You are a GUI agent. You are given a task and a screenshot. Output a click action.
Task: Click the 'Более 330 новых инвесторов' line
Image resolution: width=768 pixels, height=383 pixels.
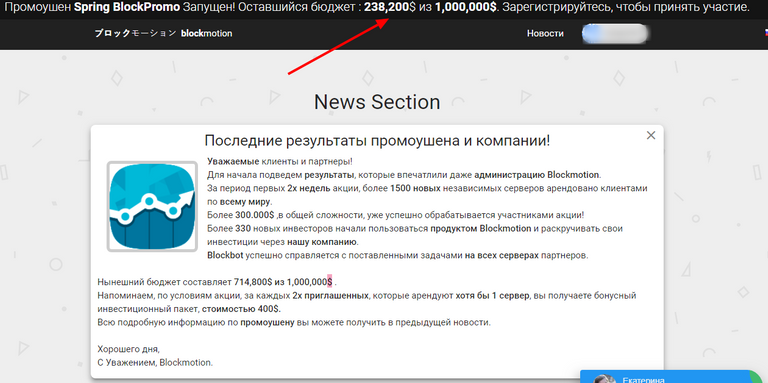(x=415, y=235)
